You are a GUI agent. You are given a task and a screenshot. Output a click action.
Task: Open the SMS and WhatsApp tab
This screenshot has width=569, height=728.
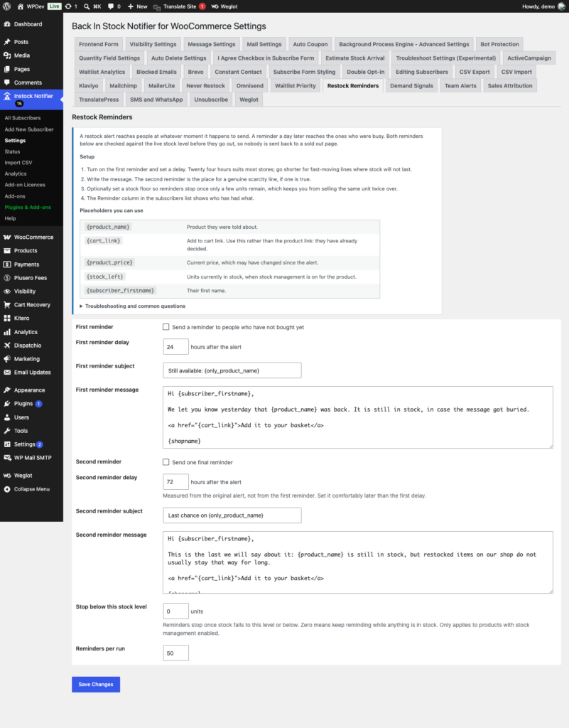click(x=156, y=100)
